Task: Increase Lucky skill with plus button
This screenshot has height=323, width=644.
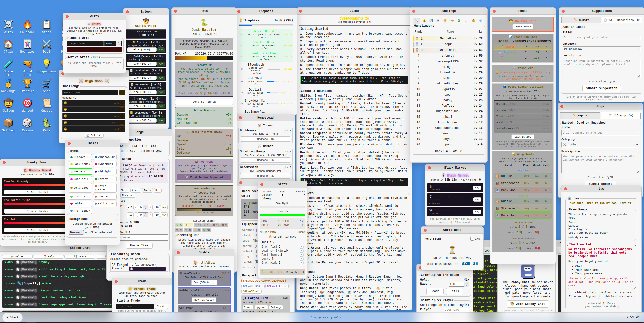Action: point(301,259)
